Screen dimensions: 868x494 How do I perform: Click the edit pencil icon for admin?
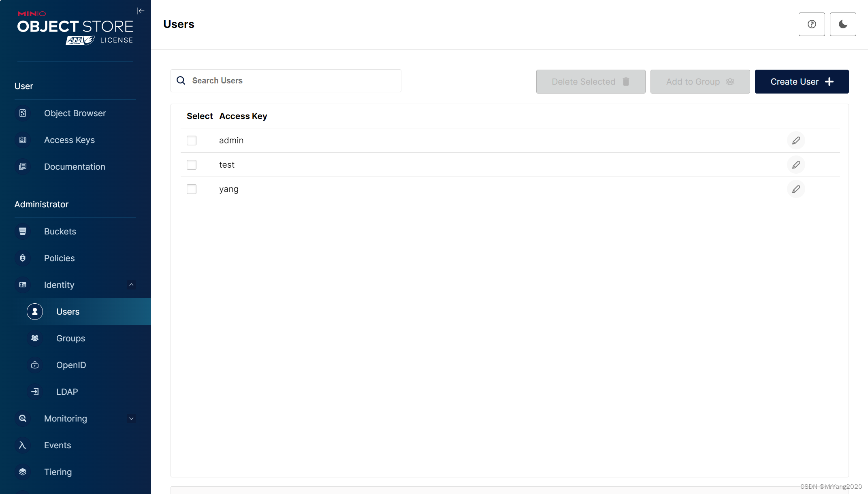pyautogui.click(x=796, y=141)
